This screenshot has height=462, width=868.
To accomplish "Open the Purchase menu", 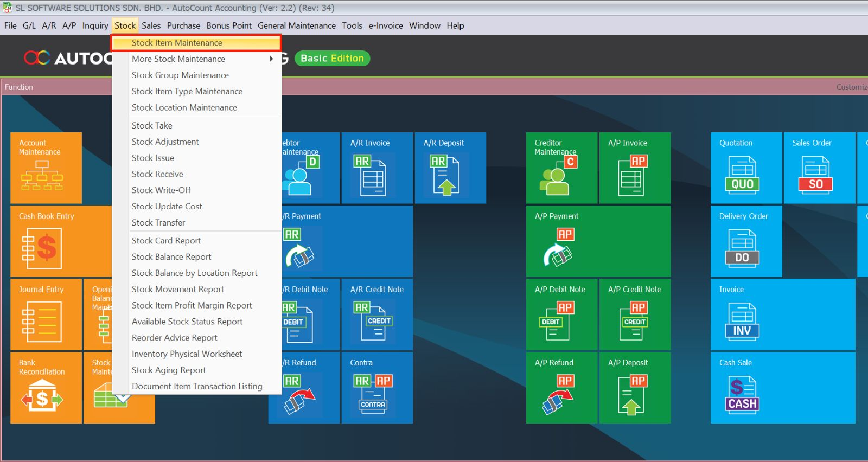I will (183, 25).
